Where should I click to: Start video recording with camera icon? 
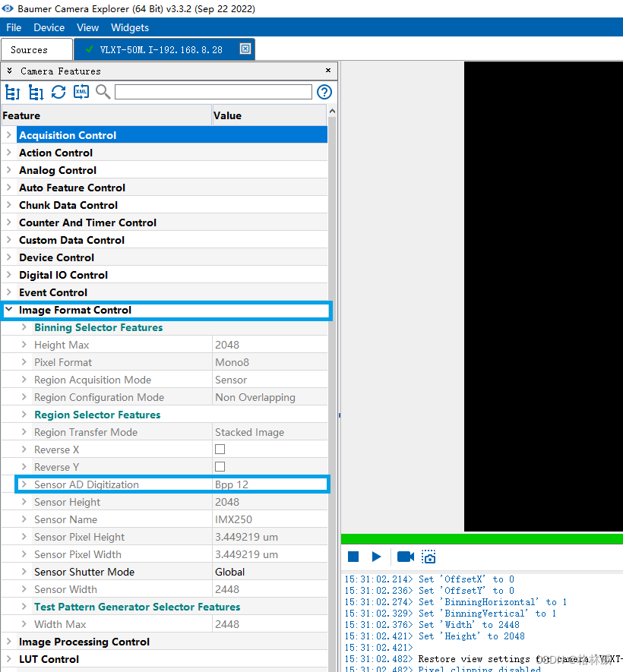pyautogui.click(x=406, y=557)
